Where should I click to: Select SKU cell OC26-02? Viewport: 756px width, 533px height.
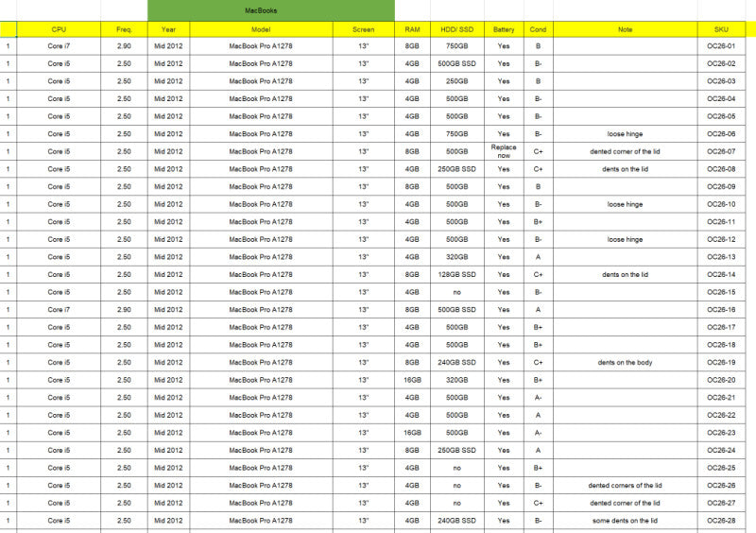click(721, 63)
